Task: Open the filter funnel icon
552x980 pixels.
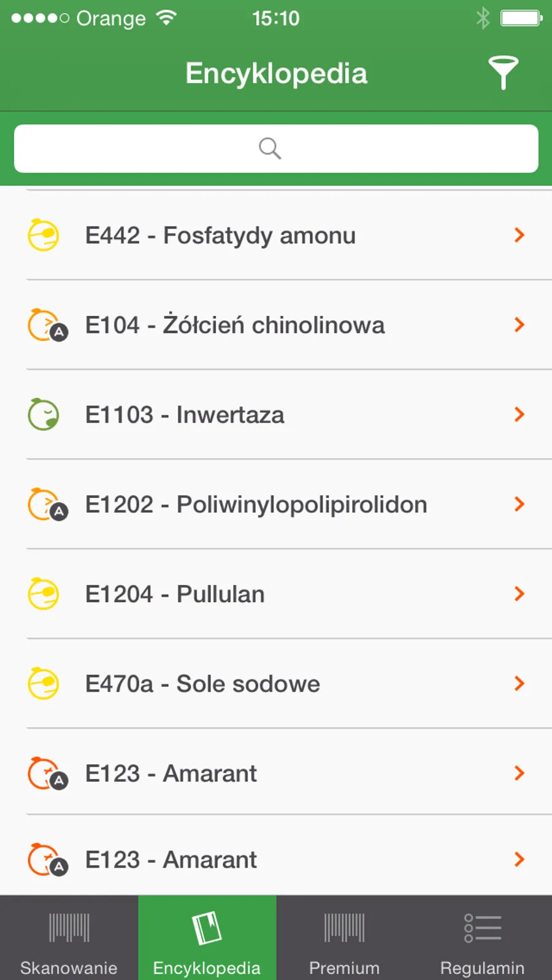Action: pyautogui.click(x=503, y=72)
